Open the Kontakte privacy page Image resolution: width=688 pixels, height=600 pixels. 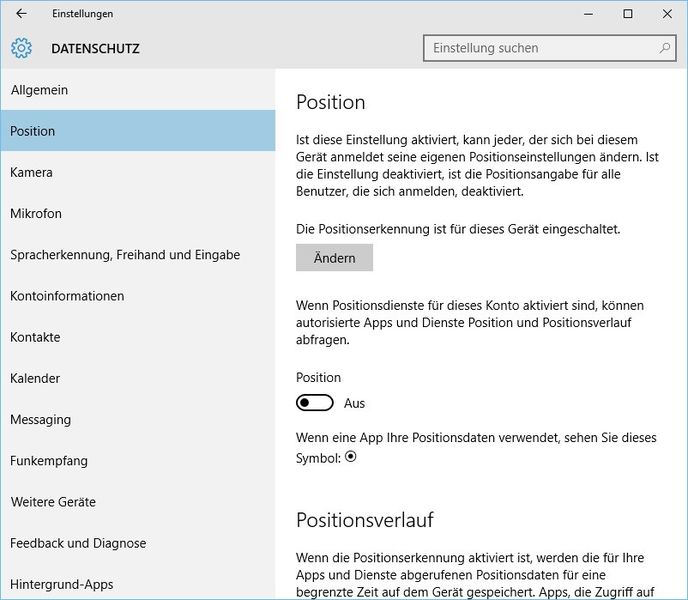point(35,337)
